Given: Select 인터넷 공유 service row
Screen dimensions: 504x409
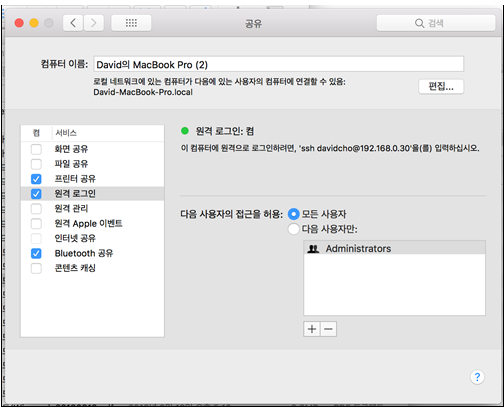Looking at the screenshot, I should (92, 238).
